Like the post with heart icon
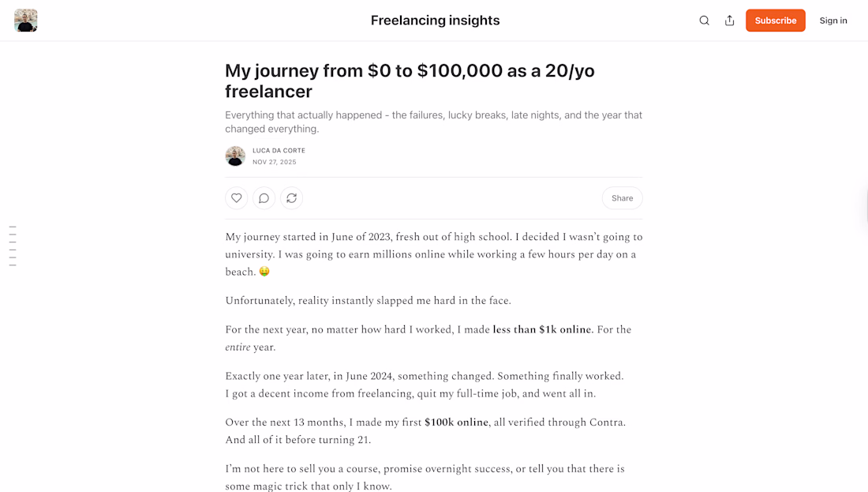Image resolution: width=868 pixels, height=492 pixels. click(237, 198)
